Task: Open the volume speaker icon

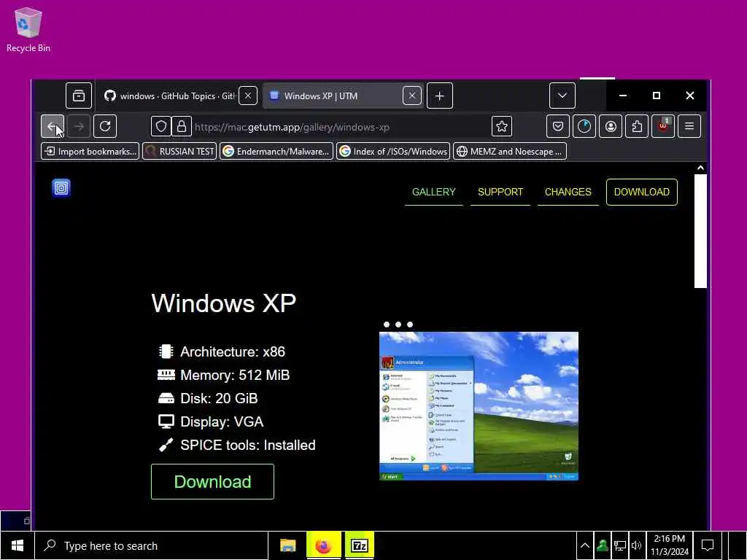Action: [x=636, y=545]
